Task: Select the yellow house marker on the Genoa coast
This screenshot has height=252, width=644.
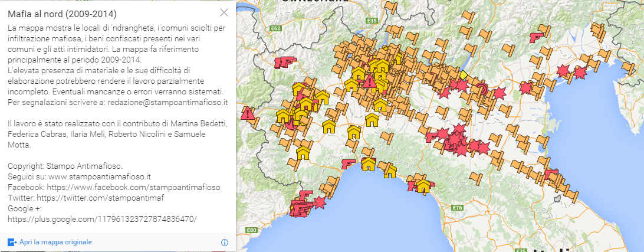Action: [369, 164]
